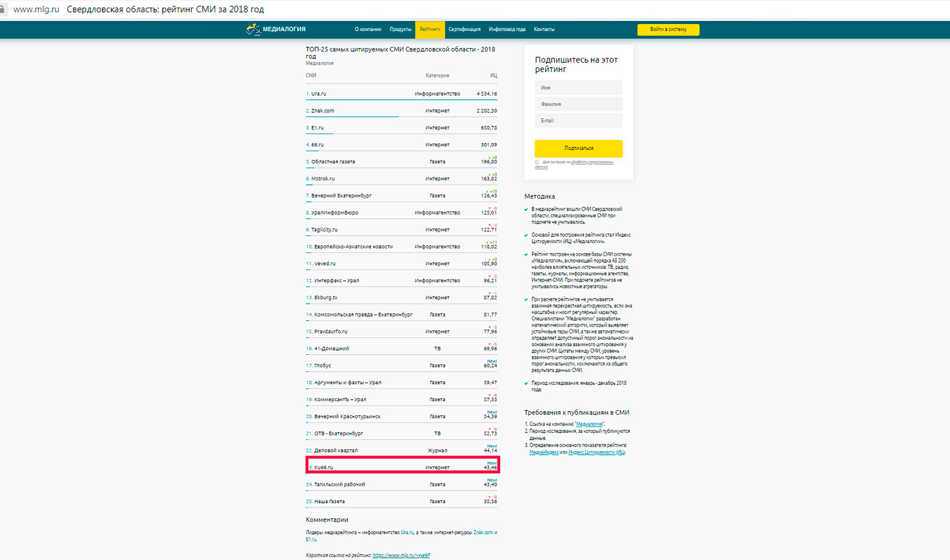Select the highlighted Рейтинги tab
The width and height of the screenshot is (950, 560).
pyautogui.click(x=429, y=30)
